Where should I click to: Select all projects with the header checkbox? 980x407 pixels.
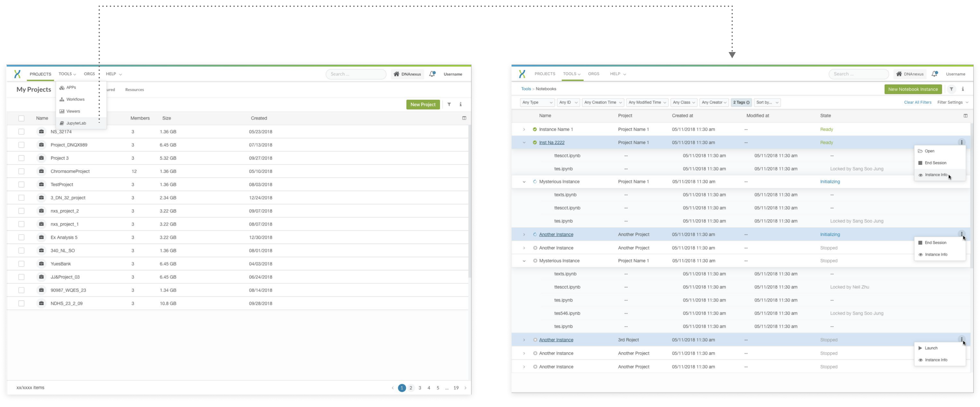pos(21,118)
